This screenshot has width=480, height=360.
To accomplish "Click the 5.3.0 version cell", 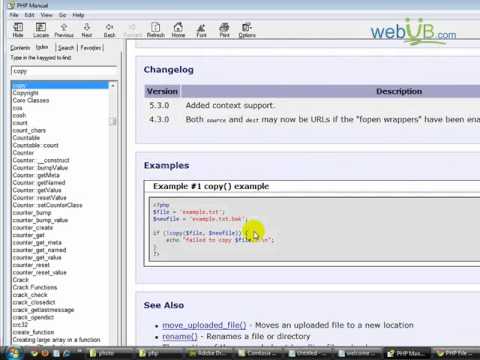I will click(159, 105).
